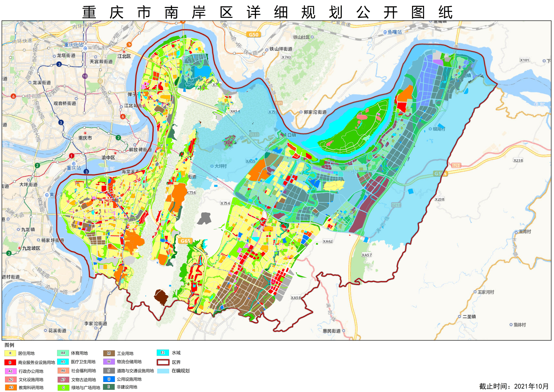Click the 图例 legend heading
Screen dimensions: 554x392
[x=9, y=345]
